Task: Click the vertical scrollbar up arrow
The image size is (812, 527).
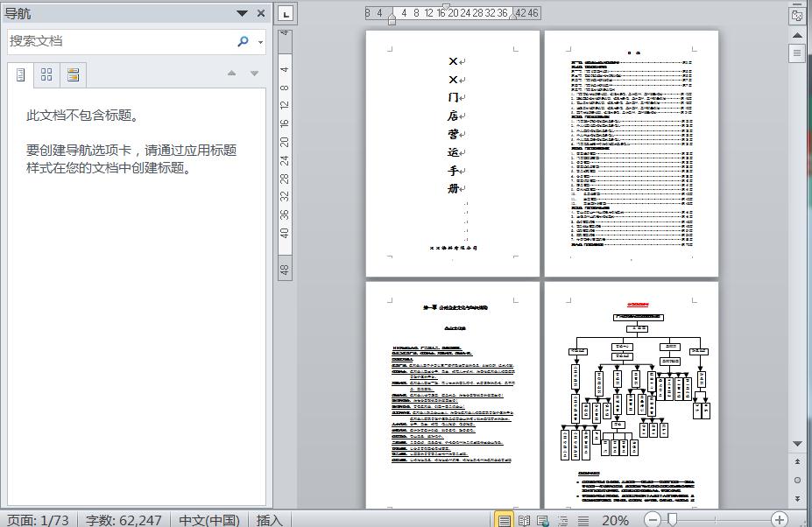Action: click(797, 35)
